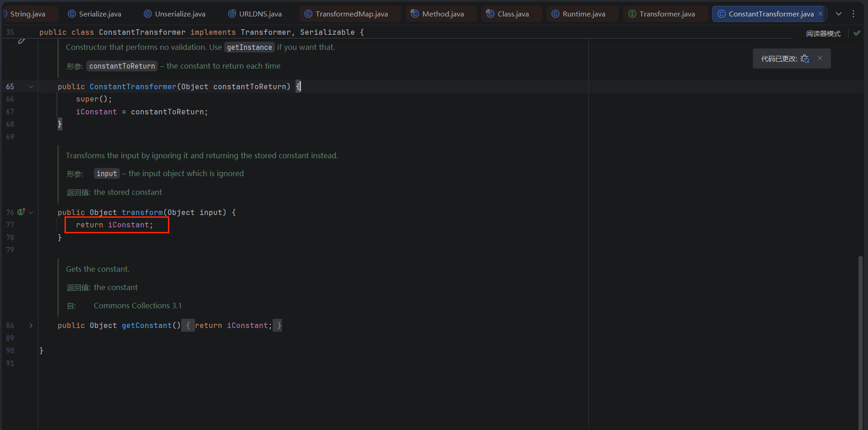Click the 阅读器模式 reader mode button
The image size is (868, 430).
823,34
